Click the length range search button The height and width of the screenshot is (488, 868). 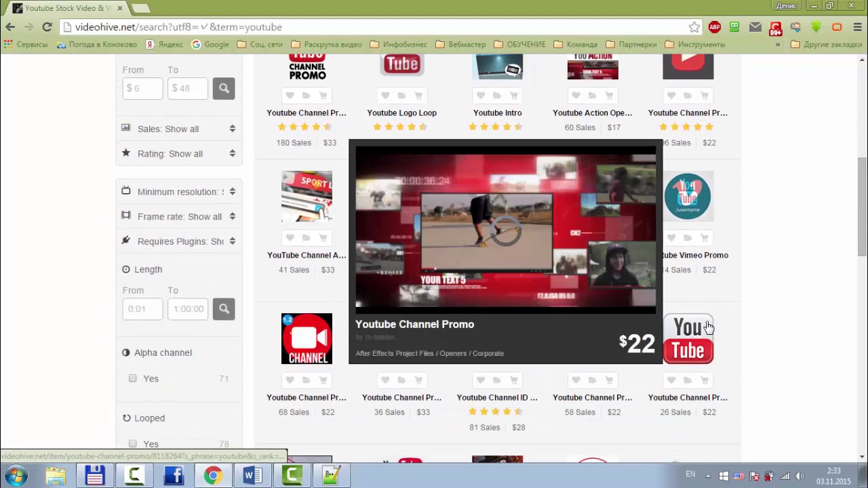[224, 309]
